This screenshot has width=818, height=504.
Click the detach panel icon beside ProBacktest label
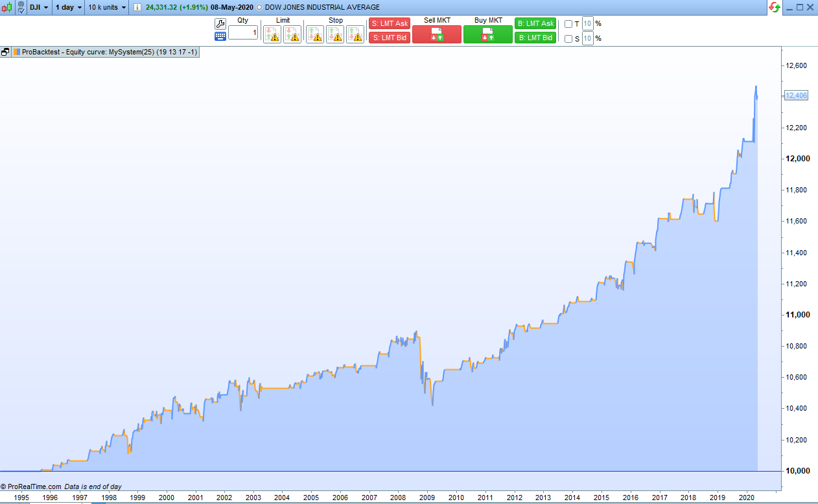[6, 52]
